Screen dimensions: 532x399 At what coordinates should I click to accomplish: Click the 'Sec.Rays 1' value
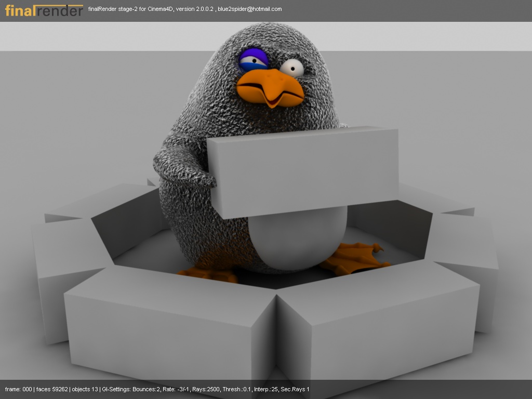pos(295,389)
